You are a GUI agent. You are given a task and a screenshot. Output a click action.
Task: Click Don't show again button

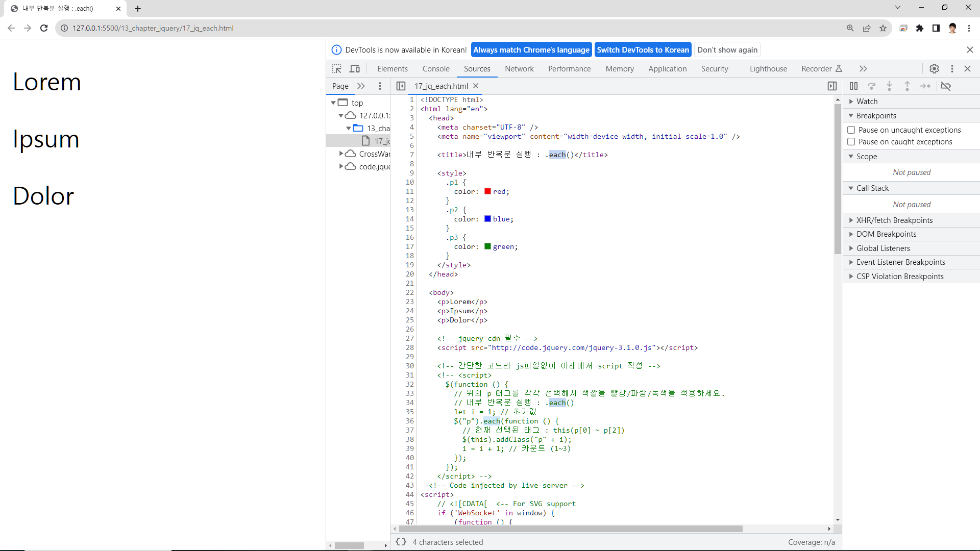(727, 50)
